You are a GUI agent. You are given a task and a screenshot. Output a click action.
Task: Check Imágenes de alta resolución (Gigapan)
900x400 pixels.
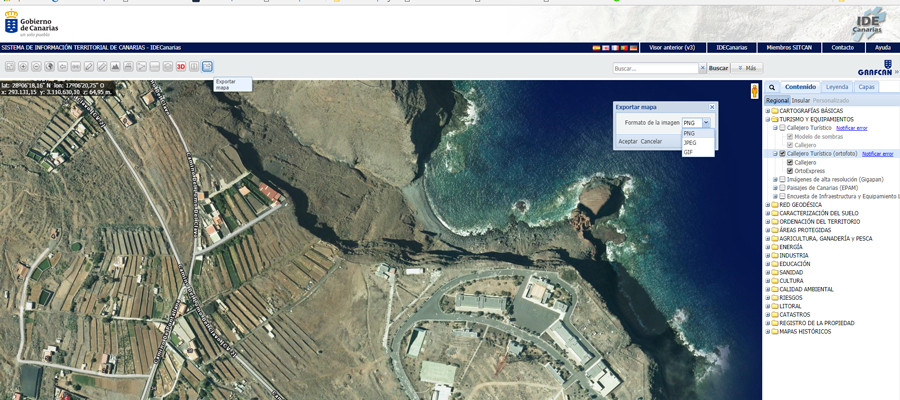pyautogui.click(x=782, y=179)
